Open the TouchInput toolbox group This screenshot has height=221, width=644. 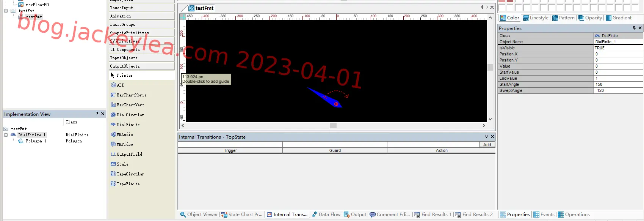coord(142,8)
